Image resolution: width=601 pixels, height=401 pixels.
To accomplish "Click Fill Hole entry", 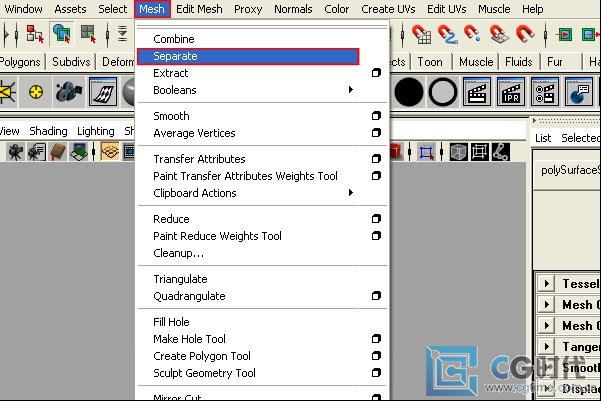I will click(171, 322).
